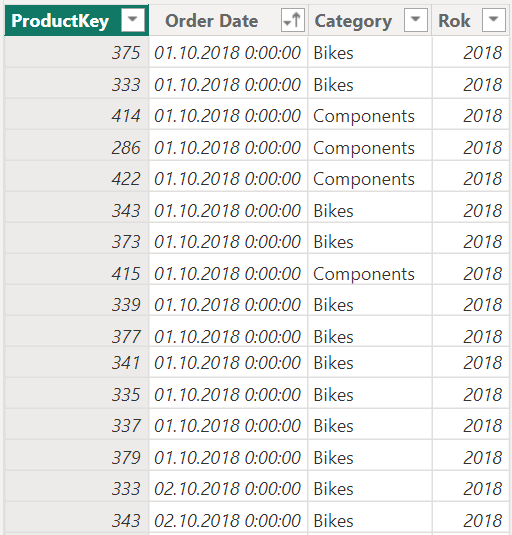The height and width of the screenshot is (535, 512).
Task: Click the Order Date cell in the 415 row
Action: 229,274
